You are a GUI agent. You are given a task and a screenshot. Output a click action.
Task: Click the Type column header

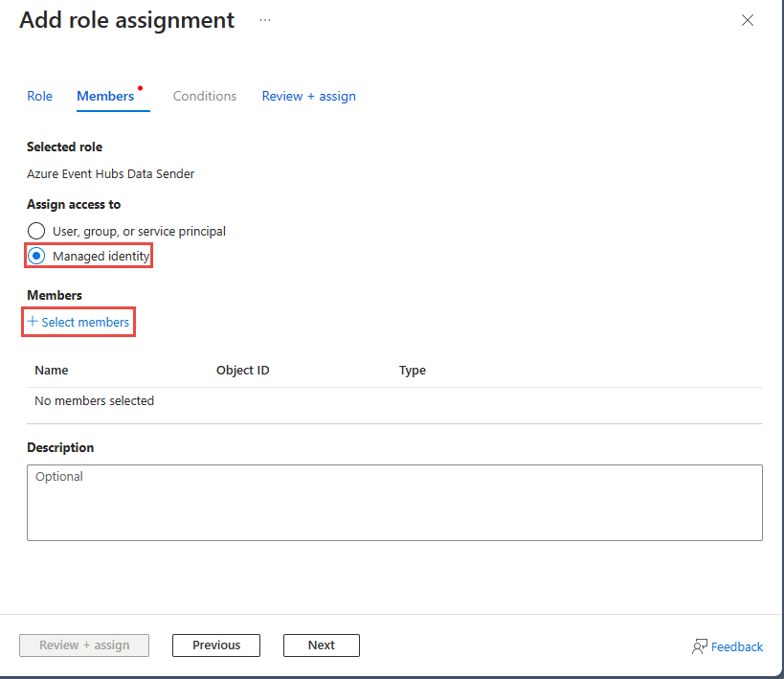pos(412,370)
